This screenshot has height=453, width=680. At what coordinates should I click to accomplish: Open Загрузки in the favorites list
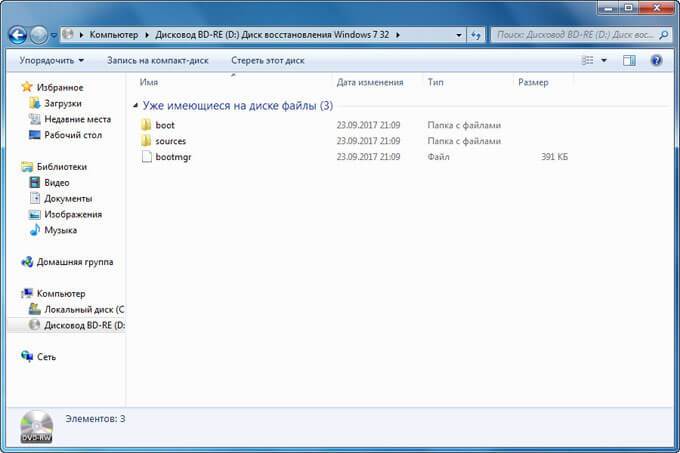click(63, 103)
